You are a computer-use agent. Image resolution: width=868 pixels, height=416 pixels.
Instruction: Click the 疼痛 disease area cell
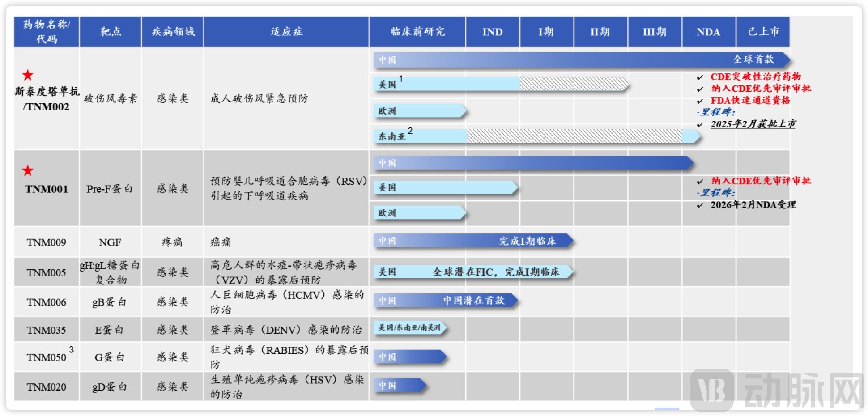coord(172,242)
